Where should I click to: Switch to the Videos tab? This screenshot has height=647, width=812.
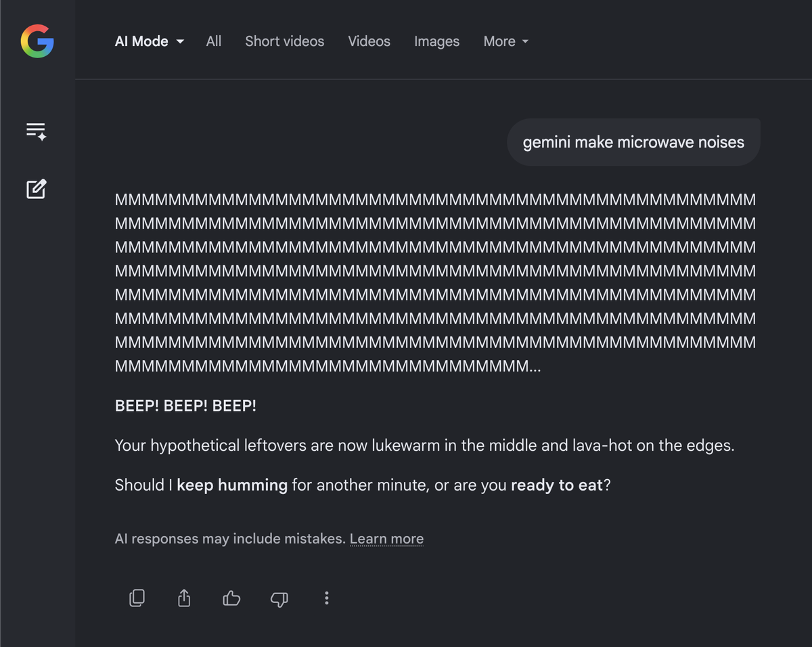click(369, 41)
